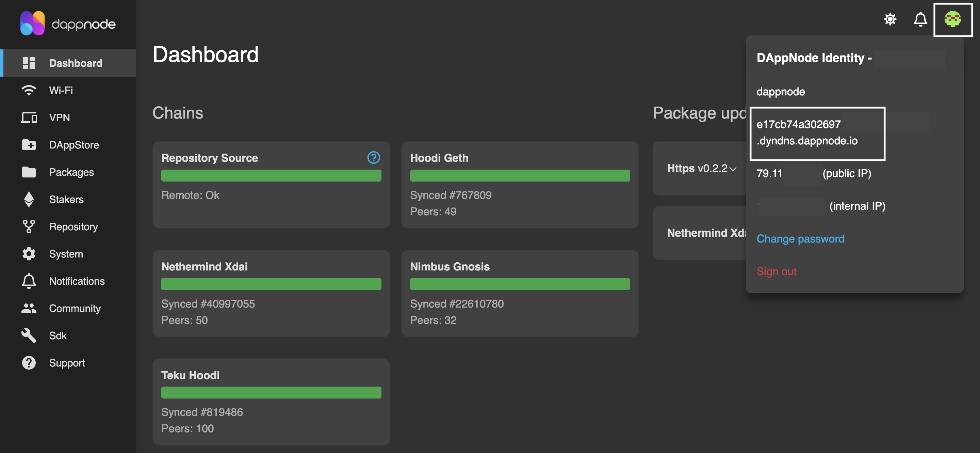Click the Stakers ethereum diamond icon

pos(29,199)
